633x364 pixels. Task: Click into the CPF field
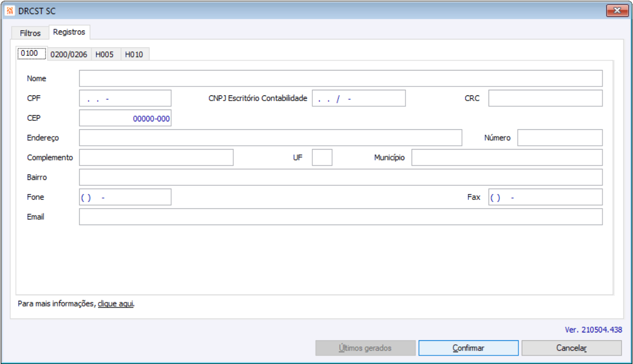click(125, 98)
